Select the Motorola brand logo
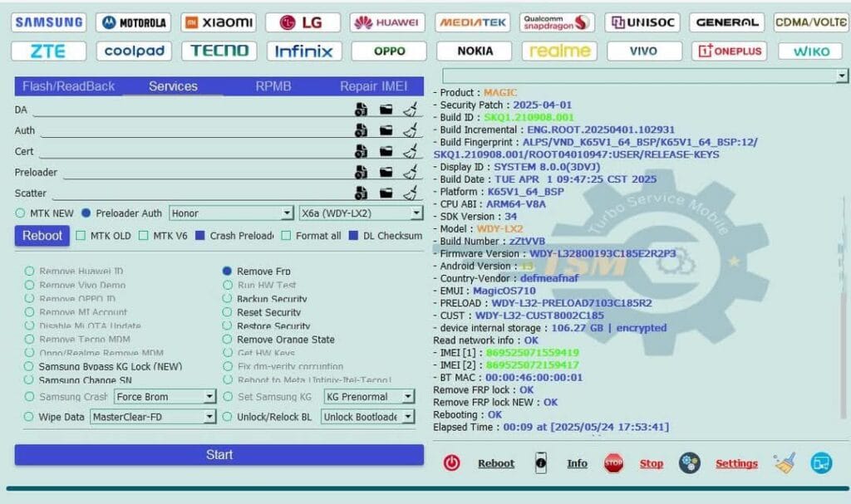The image size is (851, 504). 134,22
